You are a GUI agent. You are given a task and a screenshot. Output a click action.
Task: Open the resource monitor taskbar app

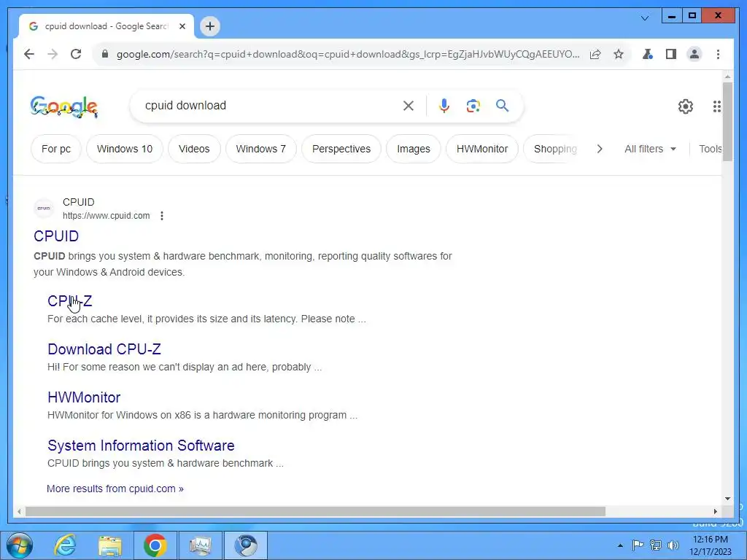[x=200, y=545]
